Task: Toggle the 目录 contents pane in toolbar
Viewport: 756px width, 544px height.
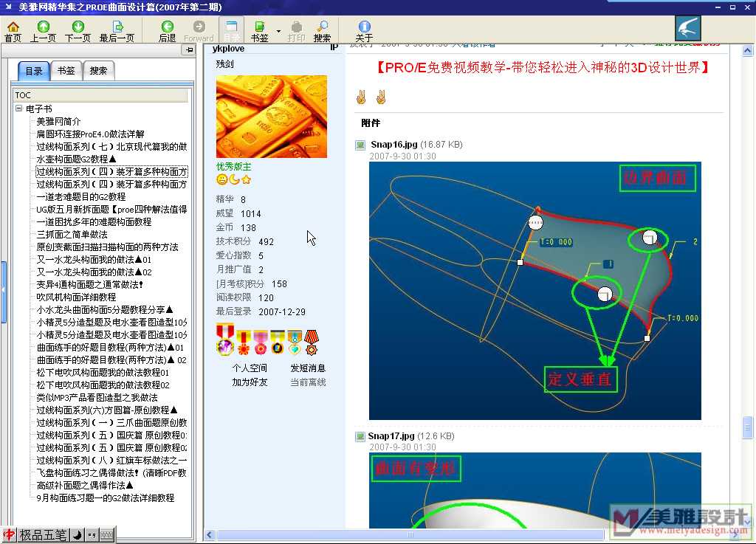Action: 232,31
